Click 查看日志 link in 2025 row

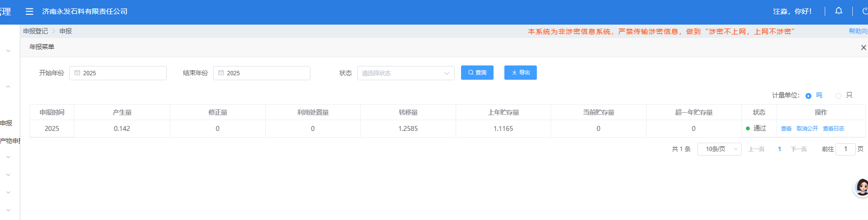click(834, 128)
